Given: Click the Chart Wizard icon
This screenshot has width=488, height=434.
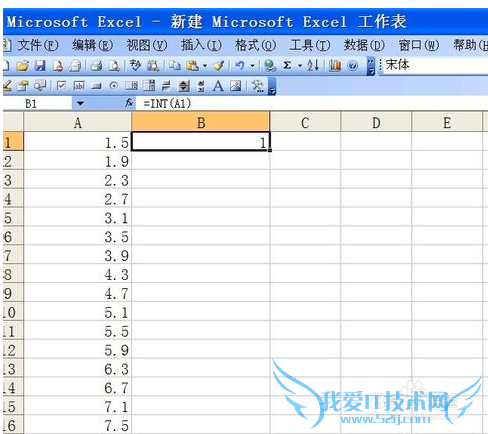Looking at the screenshot, I should coord(335,66).
